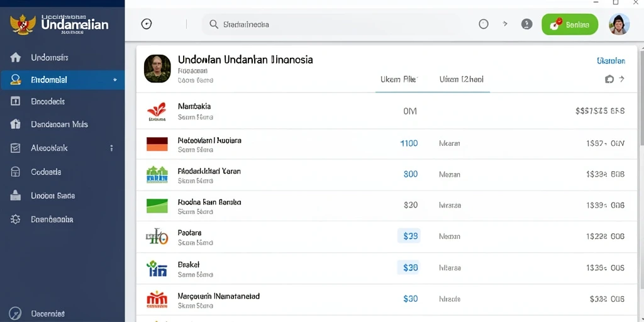The height and width of the screenshot is (322, 644).
Task: Select the Nambakia row name
Action: [194, 106]
